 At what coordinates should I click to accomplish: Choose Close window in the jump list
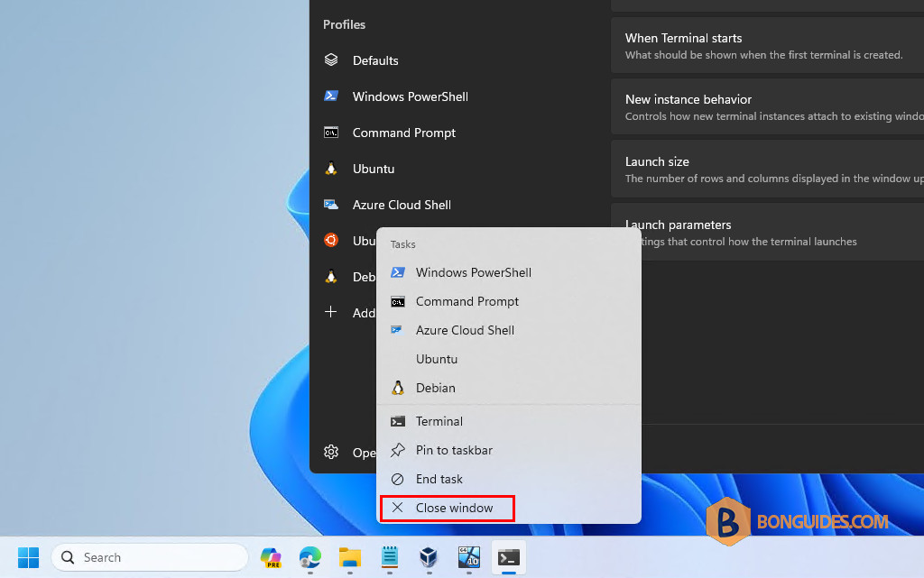point(509,508)
